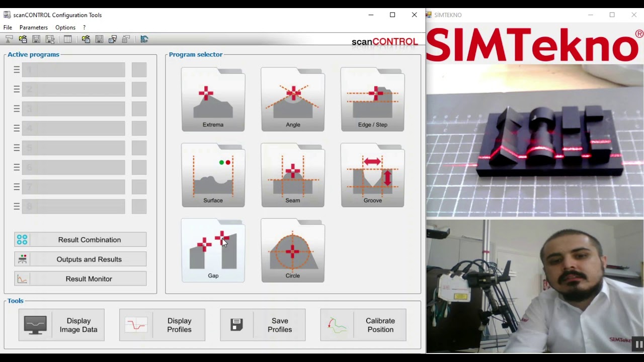Open the Groove program folder
The image size is (644, 362).
(x=372, y=175)
